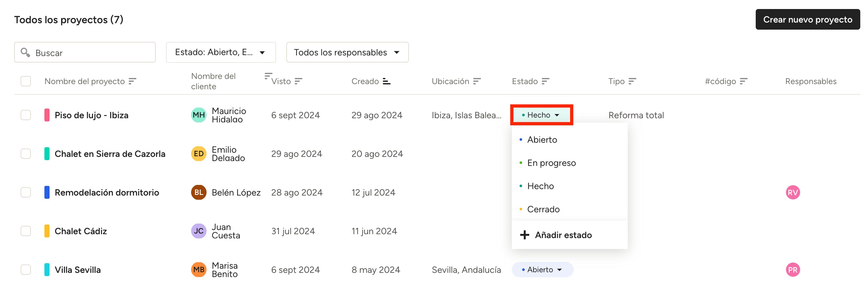Sort projects by Estado column icon

click(546, 81)
